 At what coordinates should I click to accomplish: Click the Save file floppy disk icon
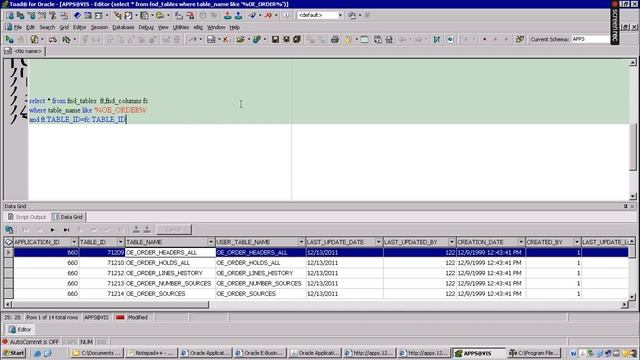(x=275, y=40)
